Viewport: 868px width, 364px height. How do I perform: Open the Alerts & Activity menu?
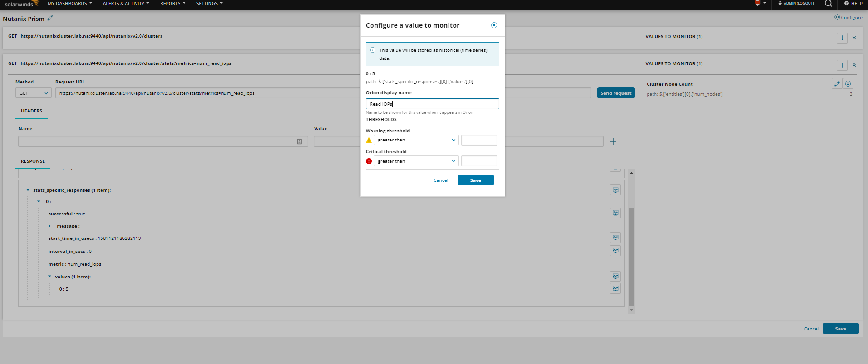click(126, 4)
